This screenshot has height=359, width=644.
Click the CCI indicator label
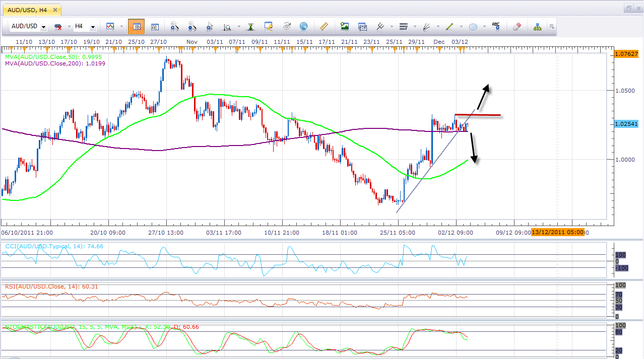tap(54, 246)
